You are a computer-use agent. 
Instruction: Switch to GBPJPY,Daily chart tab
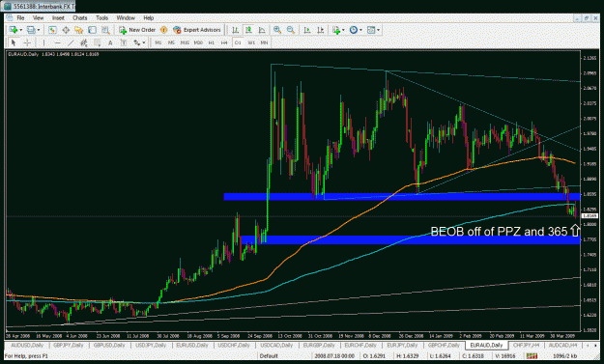[x=69, y=345]
